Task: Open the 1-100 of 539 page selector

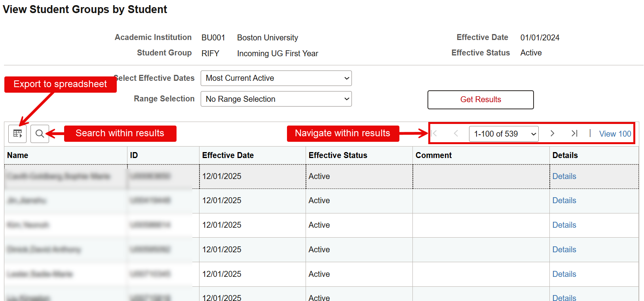Action: click(x=503, y=134)
